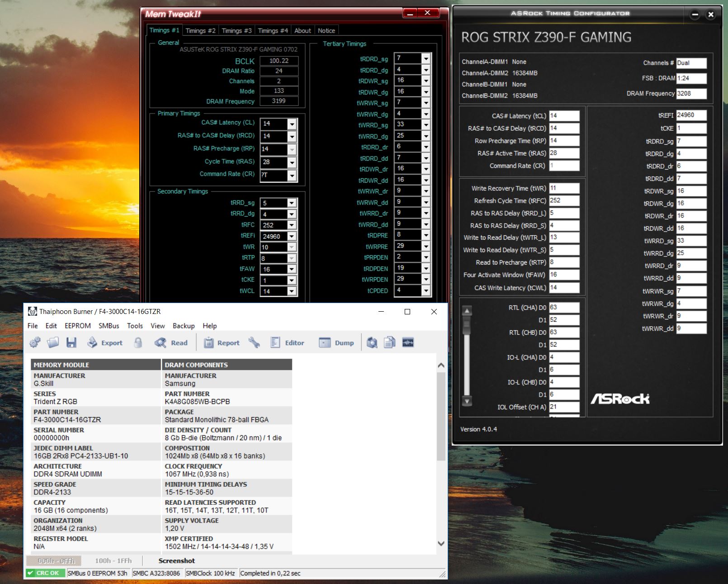
Task: Expand the tCPDED dropdown in MemTweakIt
Action: pos(426,291)
